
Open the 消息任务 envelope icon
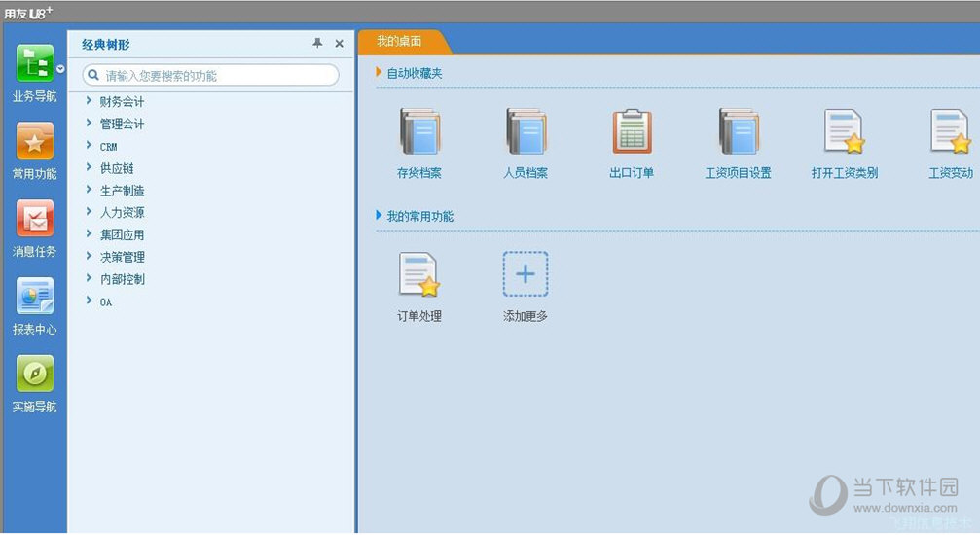tap(34, 218)
